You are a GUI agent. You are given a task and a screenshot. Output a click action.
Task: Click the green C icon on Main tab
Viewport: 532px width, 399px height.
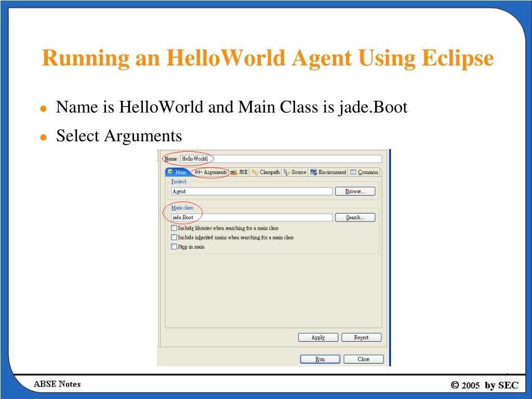point(170,171)
